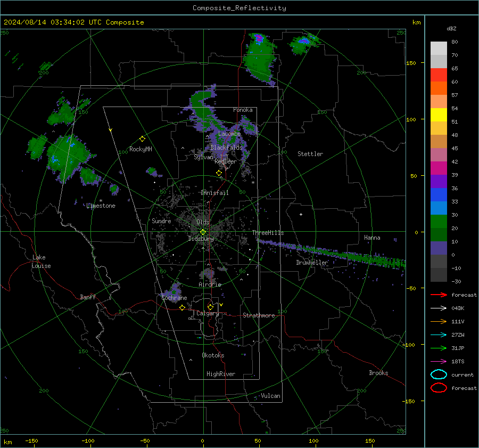Select the orange 111V arrow in the legend
The width and height of the screenshot is (479, 448).
[439, 321]
